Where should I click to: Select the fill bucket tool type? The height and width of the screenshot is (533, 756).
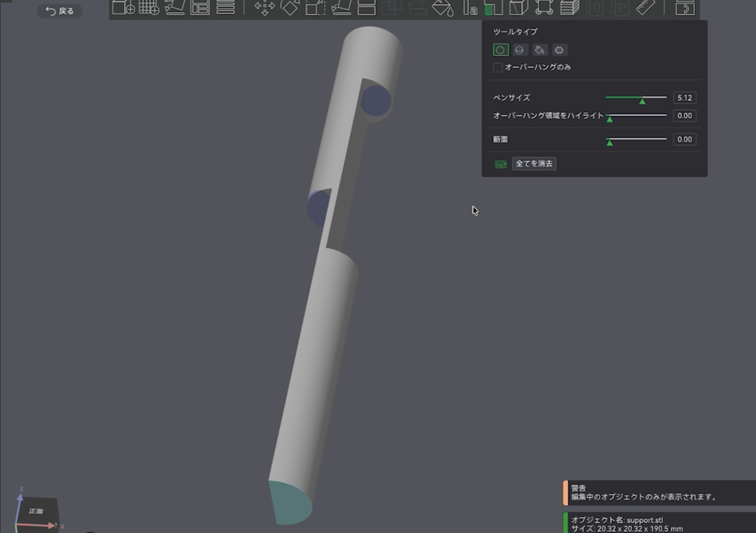[540, 49]
